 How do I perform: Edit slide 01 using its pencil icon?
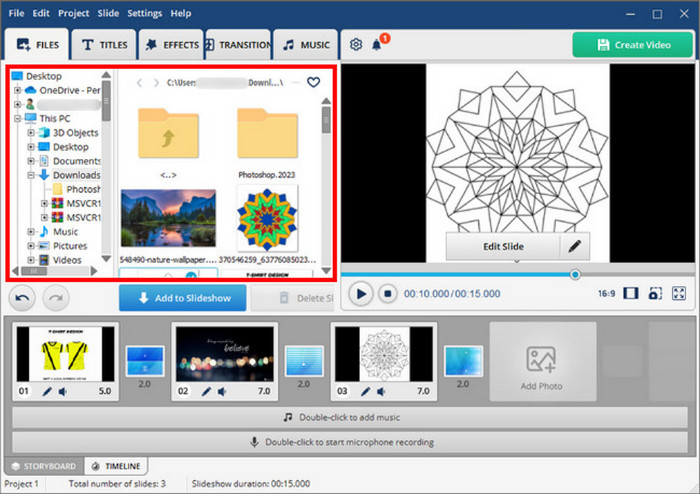coord(48,393)
